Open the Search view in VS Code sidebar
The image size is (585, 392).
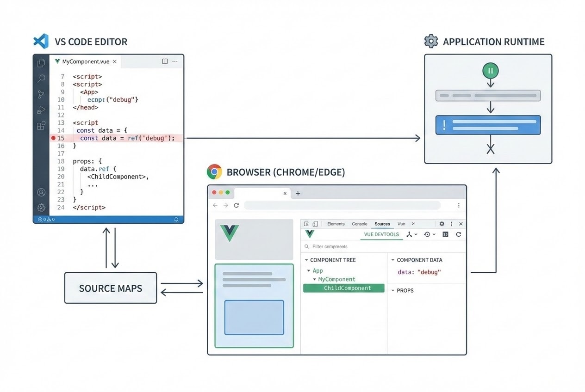(x=41, y=79)
